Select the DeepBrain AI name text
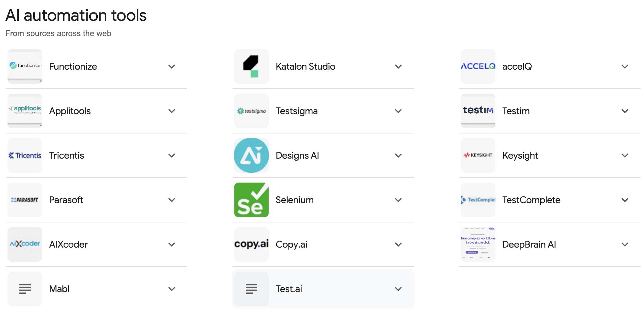The height and width of the screenshot is (312, 644). pos(529,244)
